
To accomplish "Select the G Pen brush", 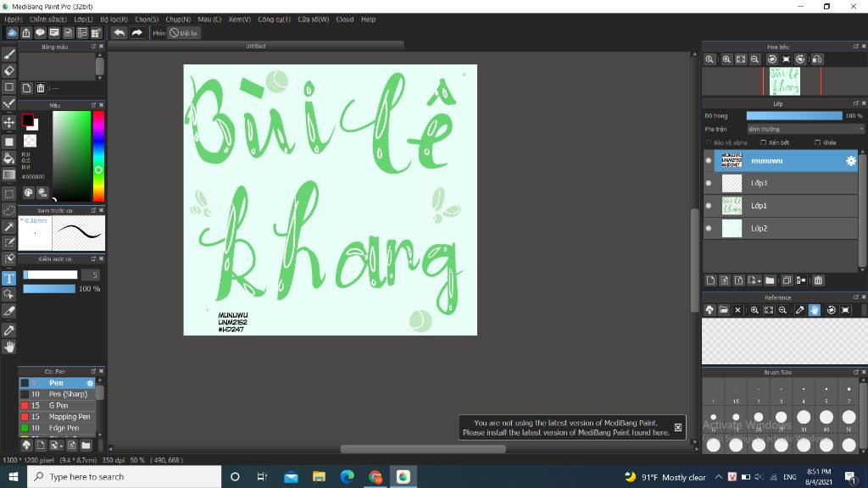I will click(58, 406).
